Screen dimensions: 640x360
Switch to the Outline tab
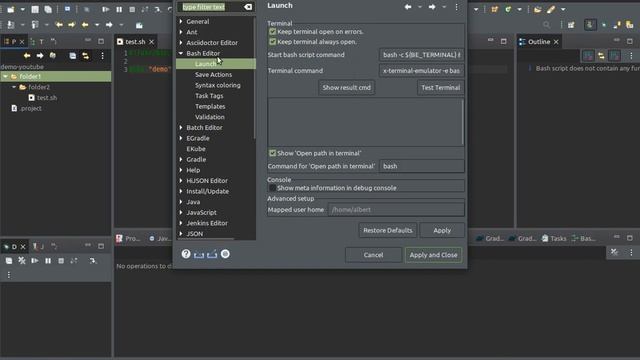(539, 42)
